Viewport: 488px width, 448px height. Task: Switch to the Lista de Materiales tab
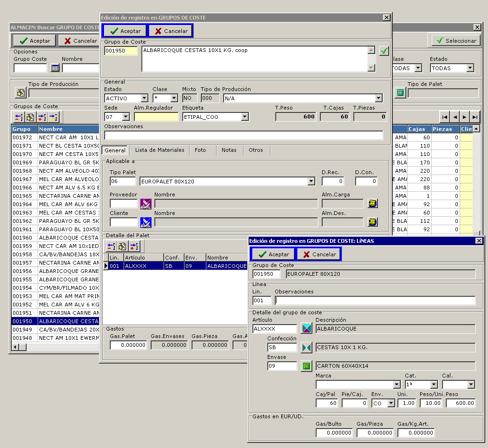(x=159, y=150)
